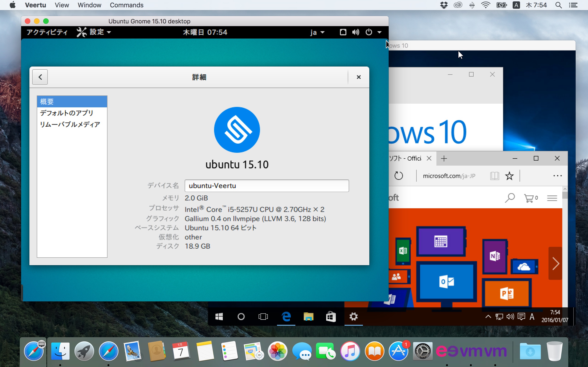This screenshot has height=367, width=588.
Task: Open the Commands menu in Veertu
Action: coord(126,5)
